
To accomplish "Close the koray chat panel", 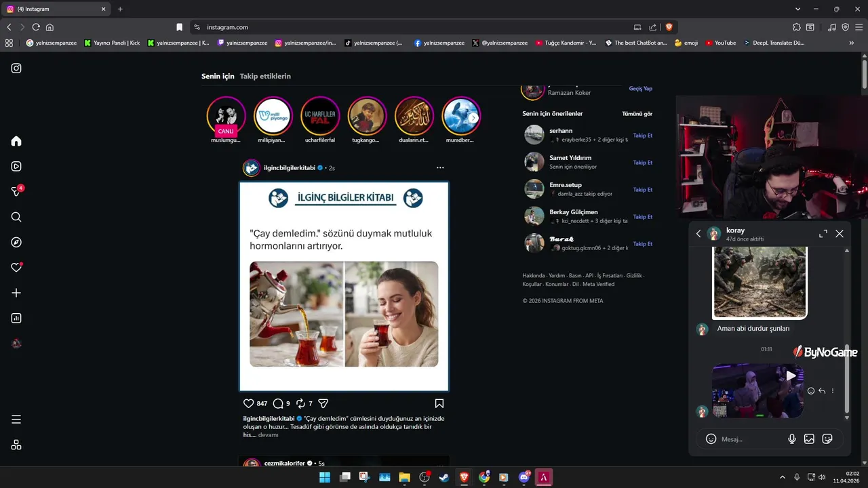I will pyautogui.click(x=840, y=234).
